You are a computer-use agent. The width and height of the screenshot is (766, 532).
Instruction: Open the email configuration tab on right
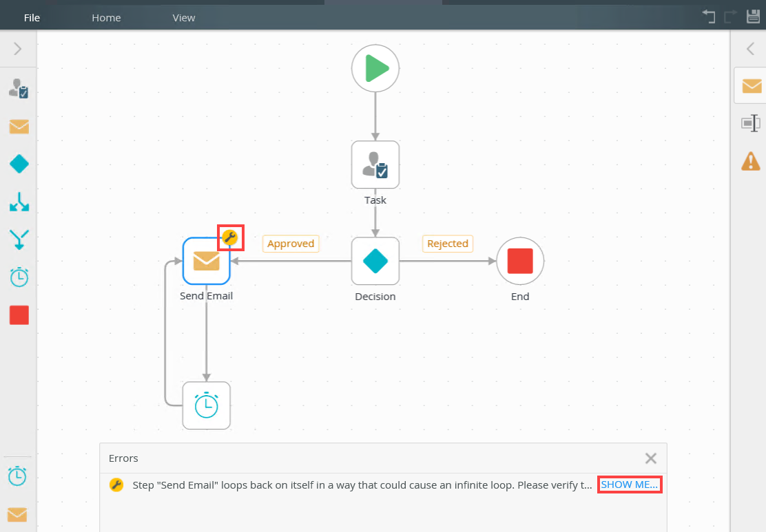point(752,86)
